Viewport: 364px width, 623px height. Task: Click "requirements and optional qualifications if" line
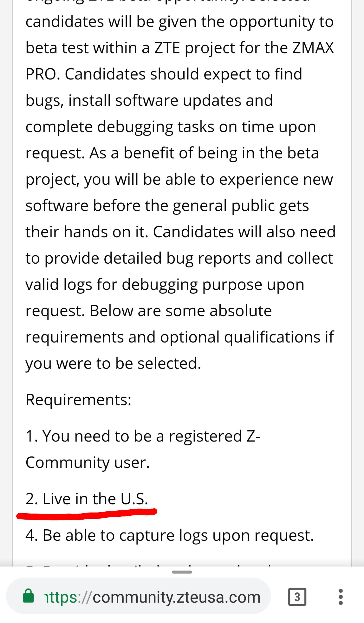(180, 337)
